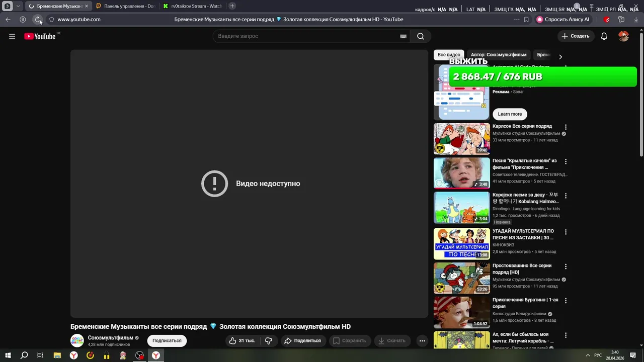Open 'УГАДАЙ МУЛЬТСЕРИАЛ ПО ПЕСНЕ' video title

(523, 234)
